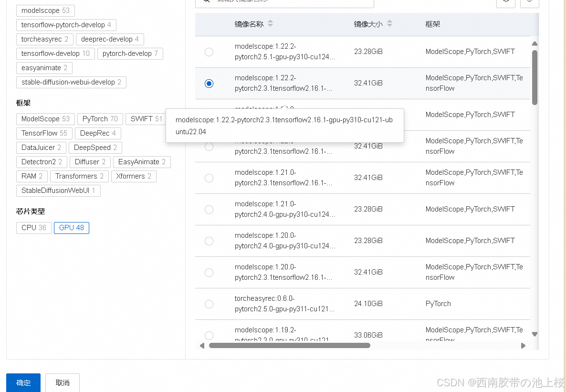Click the vertical scrollbar thumb of image list
This screenshot has width=566, height=392.
click(x=535, y=77)
